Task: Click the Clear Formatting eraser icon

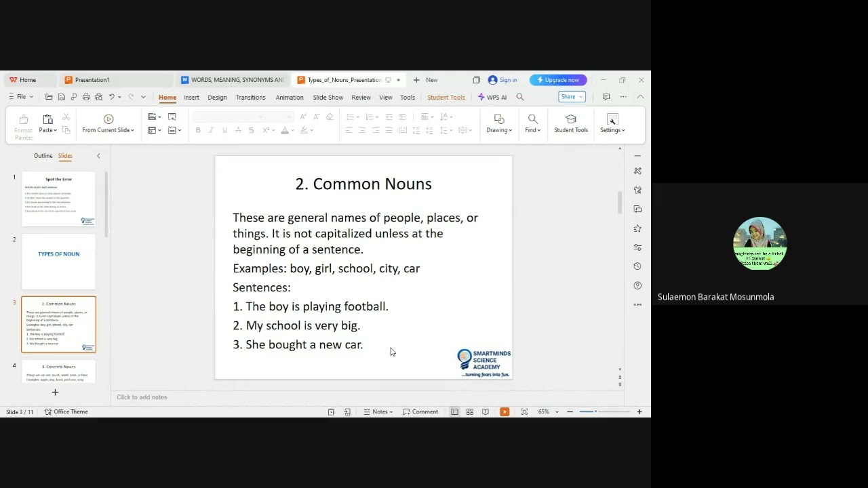Action: click(x=330, y=117)
